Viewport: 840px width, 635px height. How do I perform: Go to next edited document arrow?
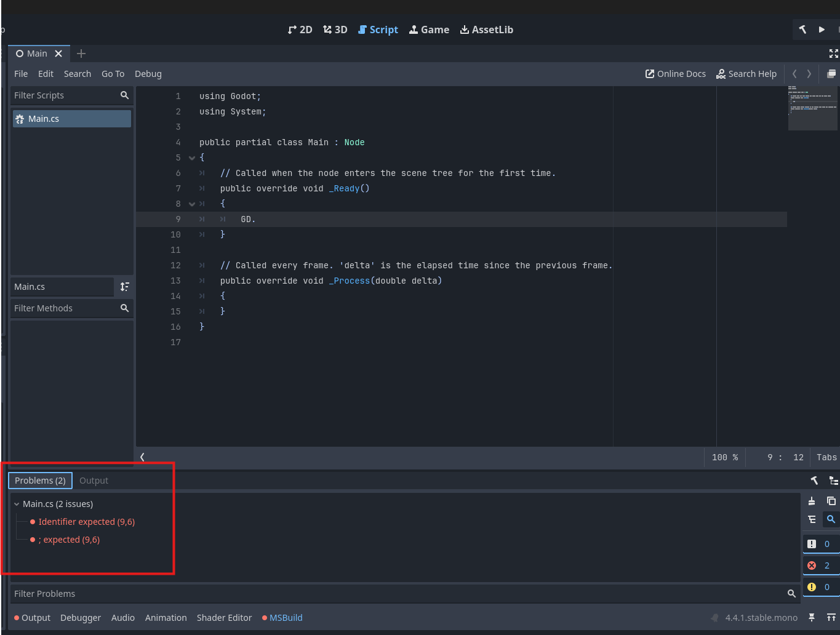coord(809,74)
